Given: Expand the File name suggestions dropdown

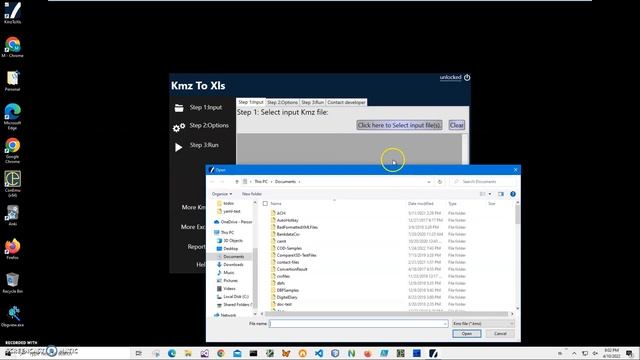Looking at the screenshot, I should [x=445, y=324].
